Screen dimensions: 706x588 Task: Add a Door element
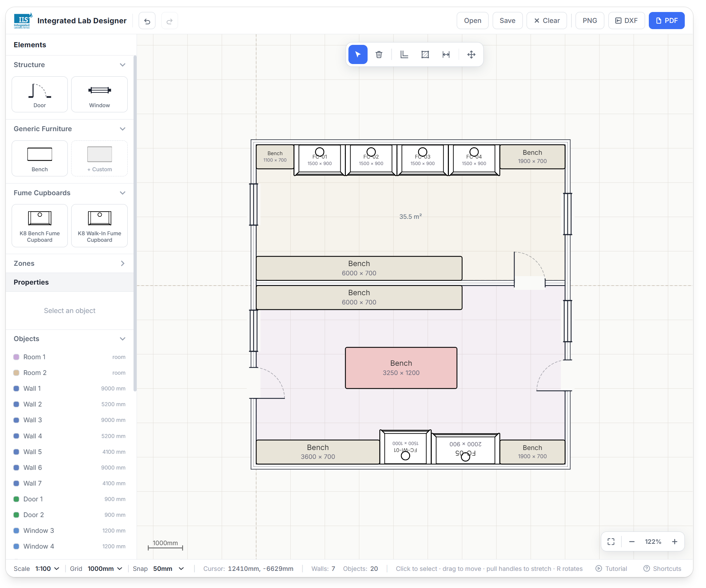[40, 94]
